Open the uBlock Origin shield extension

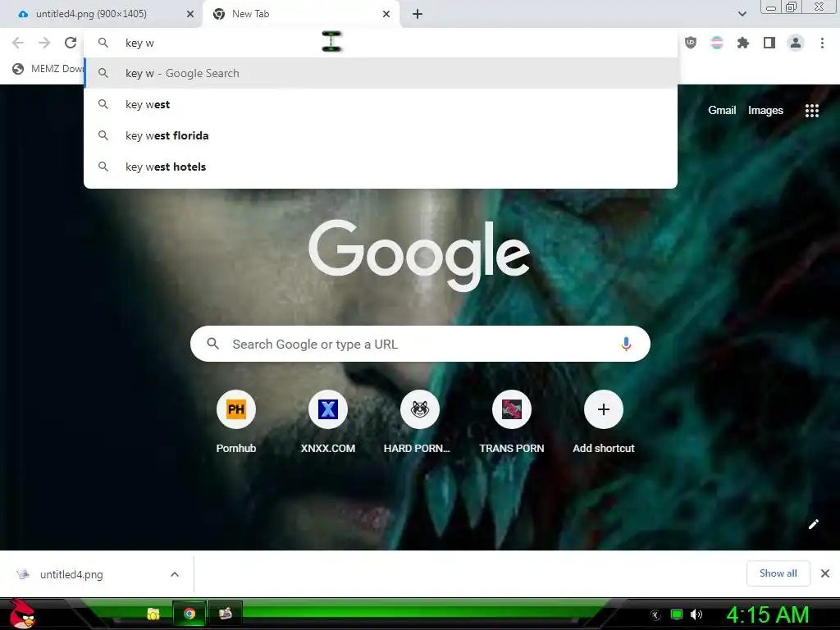691,43
